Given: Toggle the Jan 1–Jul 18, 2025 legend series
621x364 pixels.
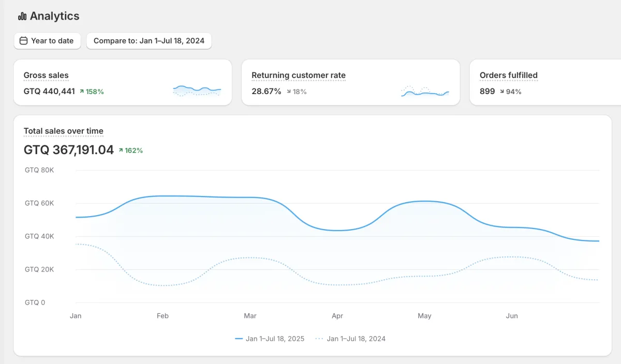Looking at the screenshot, I should pyautogui.click(x=270, y=339).
